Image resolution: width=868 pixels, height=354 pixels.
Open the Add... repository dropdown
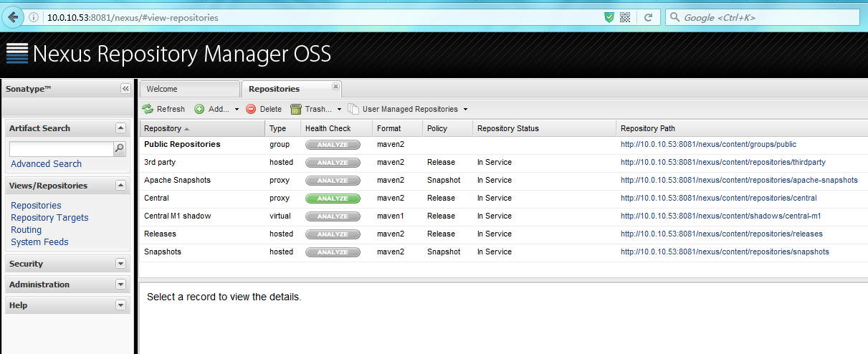click(x=217, y=109)
